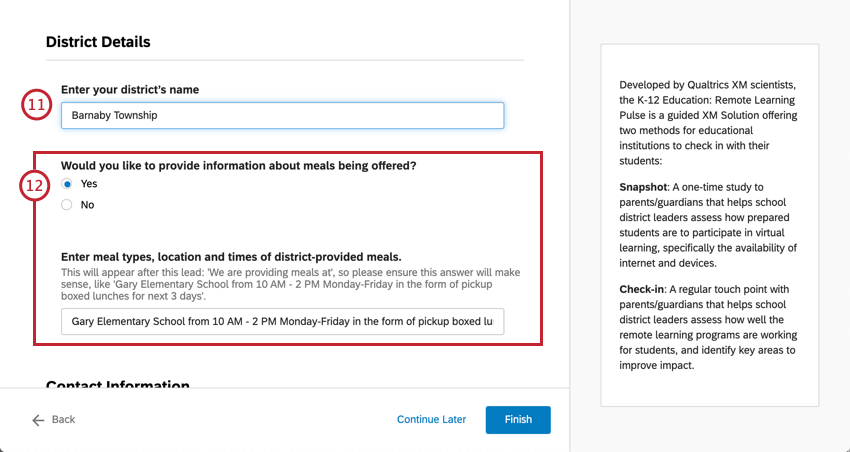This screenshot has height=452, width=850.
Task: Click the meal types and location text field
Action: 282,321
